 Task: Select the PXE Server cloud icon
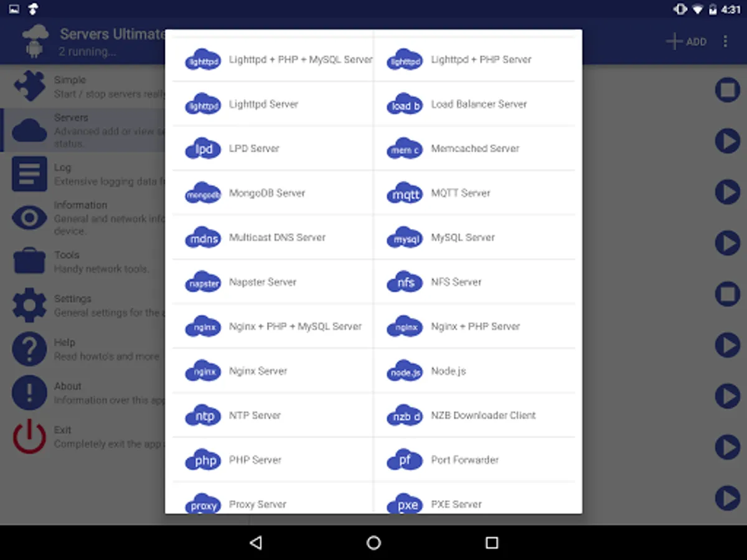(405, 503)
